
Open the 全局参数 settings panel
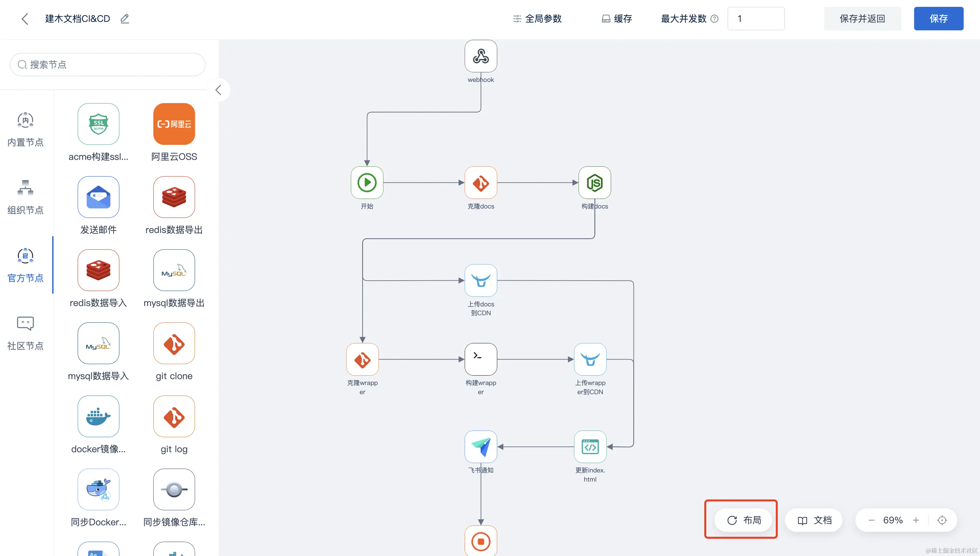[537, 19]
